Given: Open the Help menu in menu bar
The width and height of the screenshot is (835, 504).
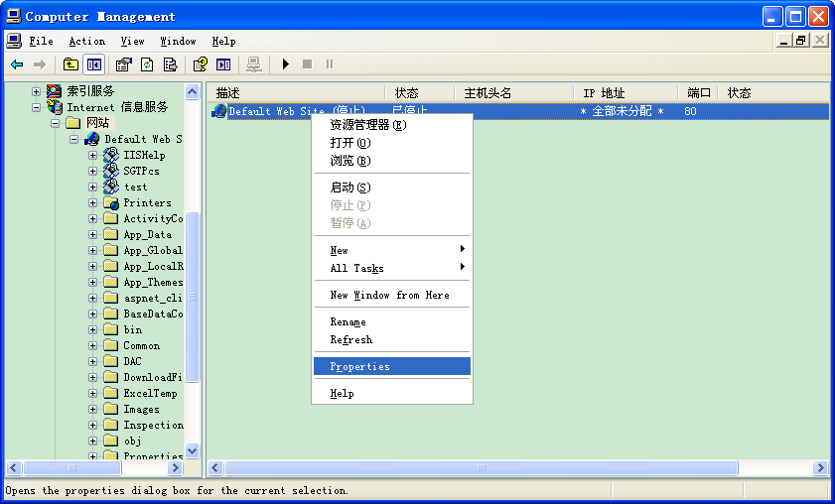Looking at the screenshot, I should point(223,41).
